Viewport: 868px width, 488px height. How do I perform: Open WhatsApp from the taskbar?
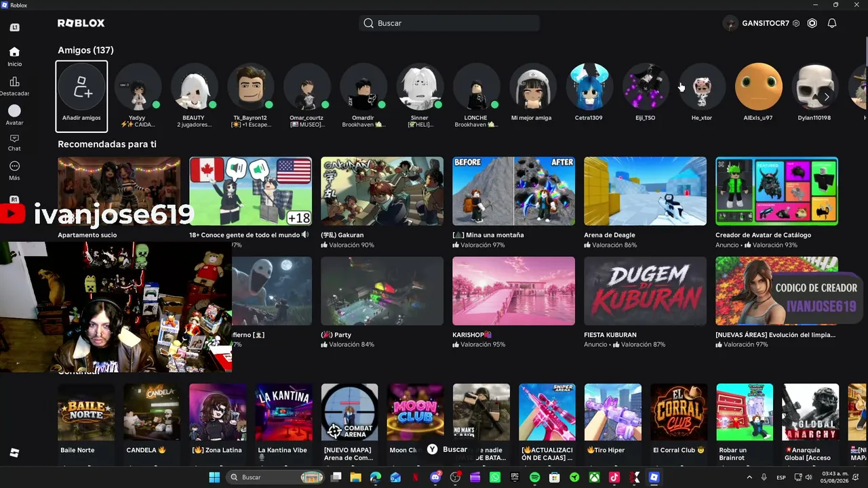point(495,477)
